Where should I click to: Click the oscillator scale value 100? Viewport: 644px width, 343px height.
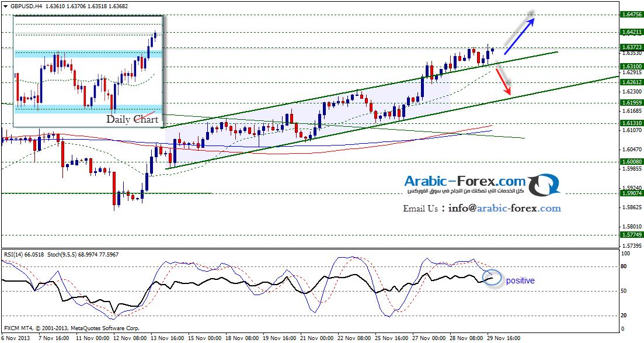[624, 254]
